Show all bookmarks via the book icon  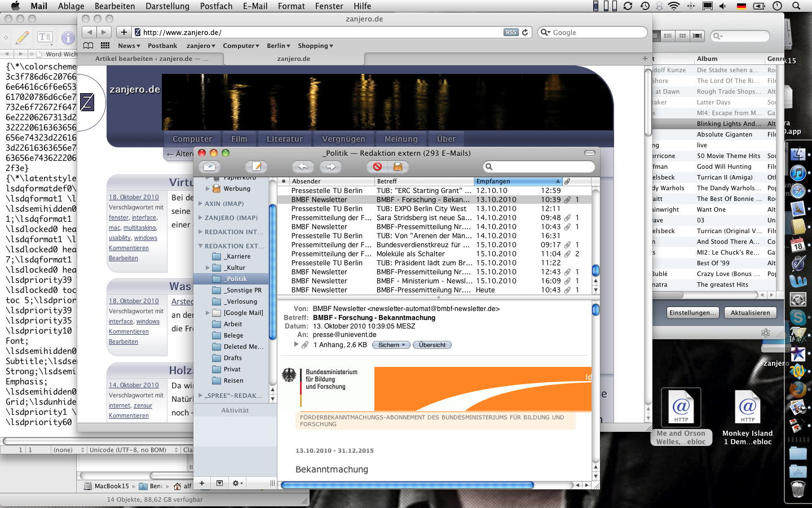[89, 46]
